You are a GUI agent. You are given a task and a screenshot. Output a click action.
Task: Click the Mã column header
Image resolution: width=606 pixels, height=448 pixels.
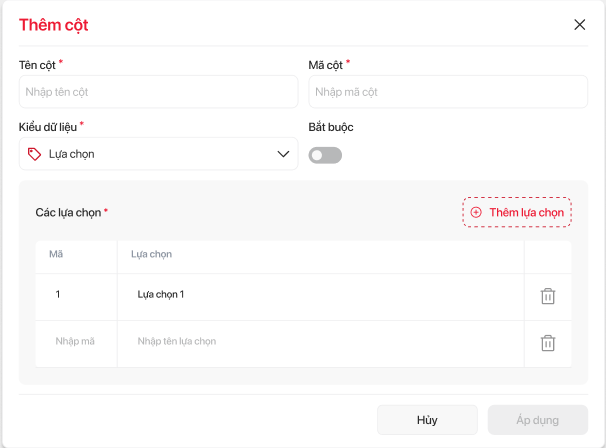point(56,254)
